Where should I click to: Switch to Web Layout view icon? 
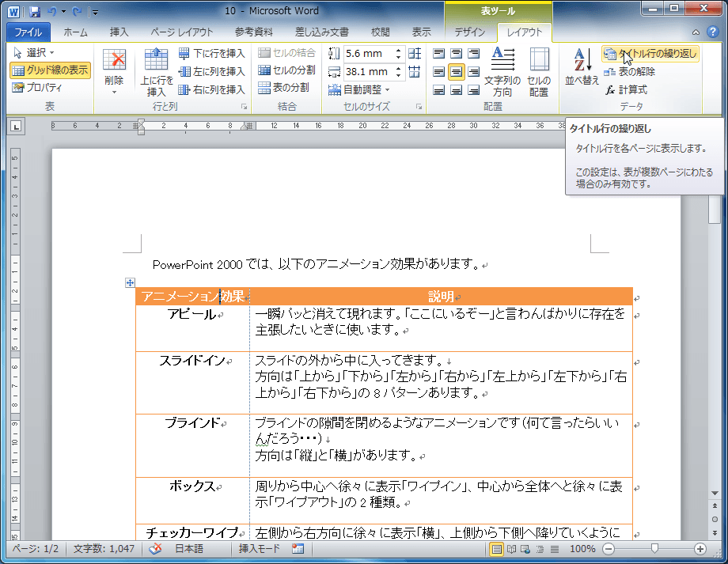pyautogui.click(x=525, y=549)
